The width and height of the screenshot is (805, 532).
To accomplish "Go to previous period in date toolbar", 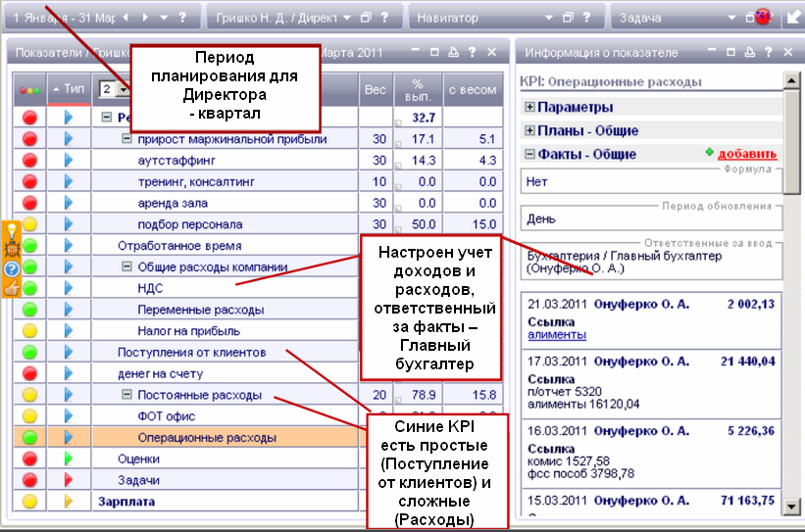I will point(126,18).
